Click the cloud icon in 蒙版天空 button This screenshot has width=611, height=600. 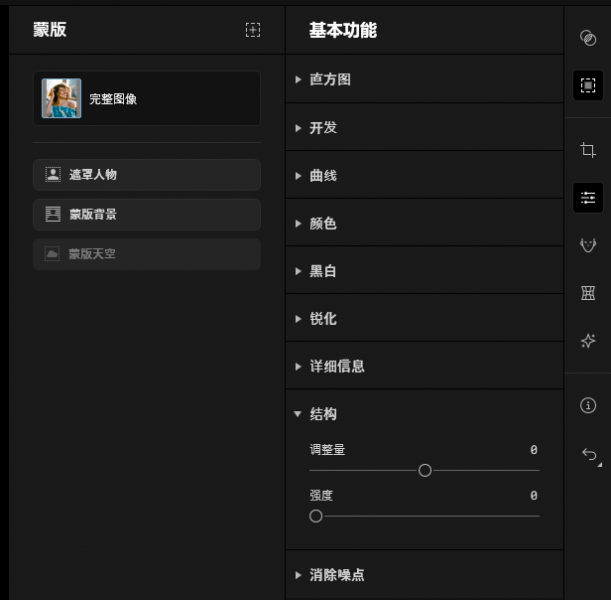(52, 254)
